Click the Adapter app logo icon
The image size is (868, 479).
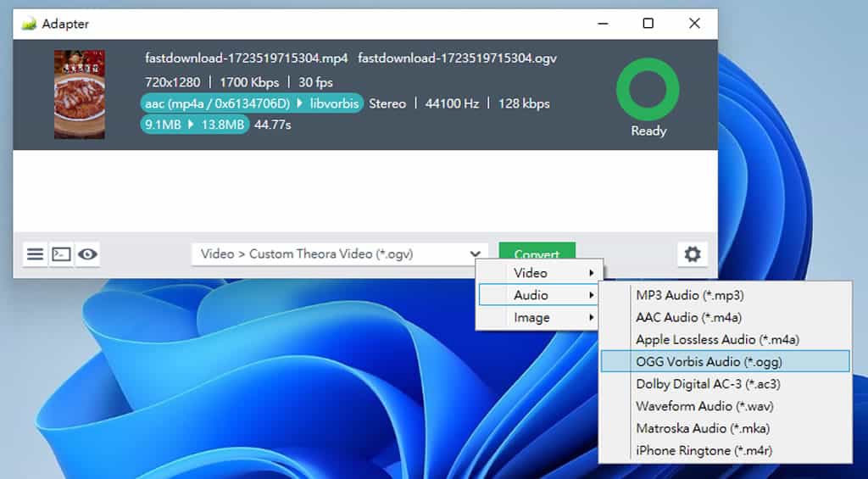[x=29, y=24]
